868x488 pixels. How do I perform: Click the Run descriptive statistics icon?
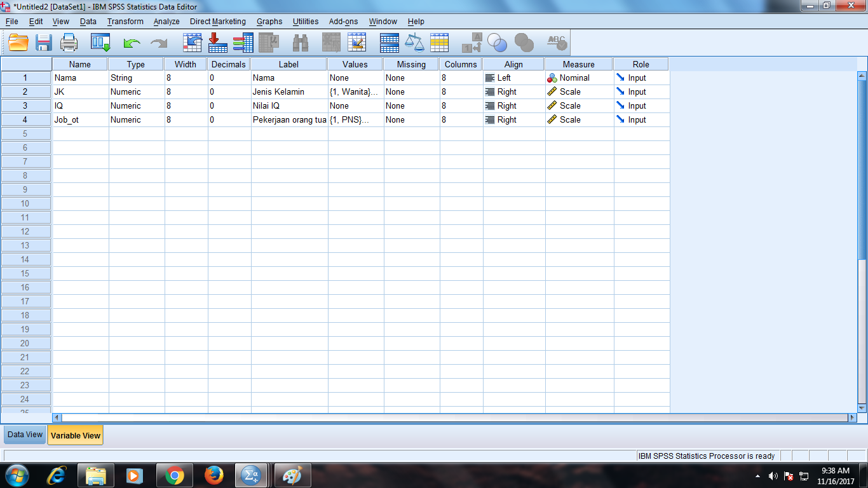269,43
